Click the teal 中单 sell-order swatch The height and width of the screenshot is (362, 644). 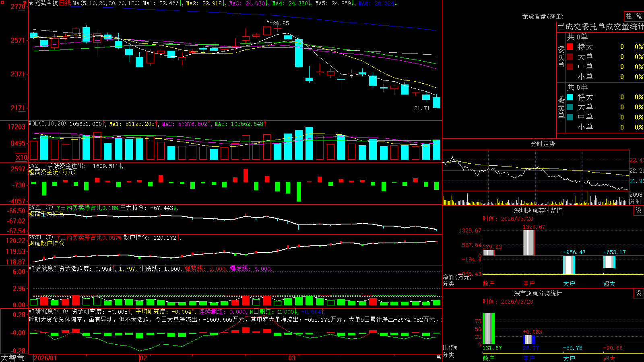[x=570, y=117]
